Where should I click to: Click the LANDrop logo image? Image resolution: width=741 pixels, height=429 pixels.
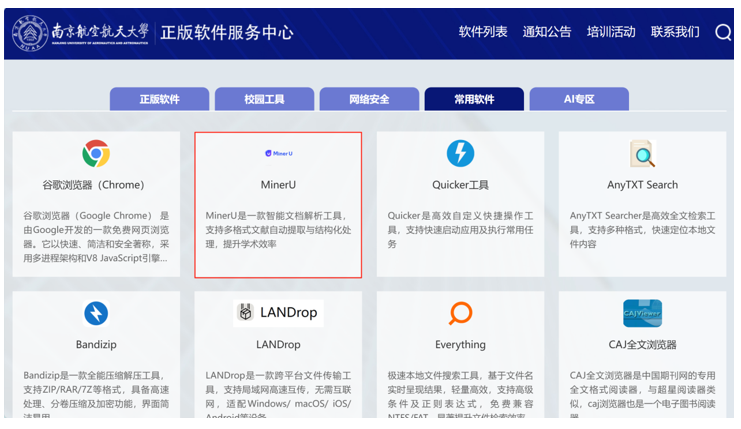278,313
